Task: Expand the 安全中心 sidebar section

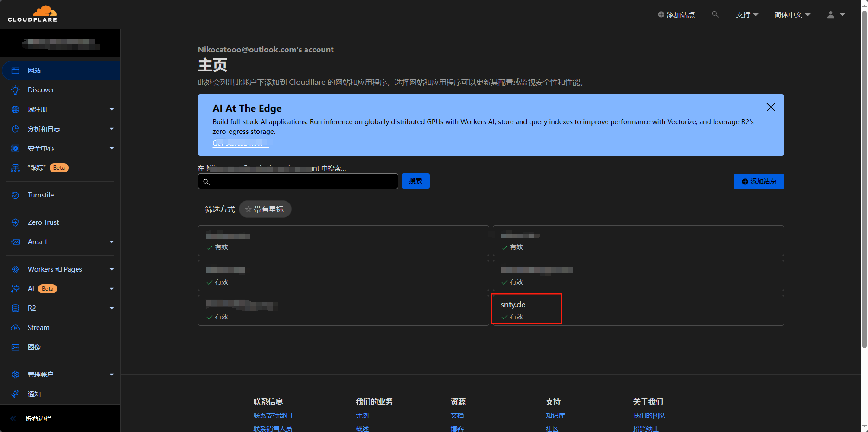Action: pos(112,148)
